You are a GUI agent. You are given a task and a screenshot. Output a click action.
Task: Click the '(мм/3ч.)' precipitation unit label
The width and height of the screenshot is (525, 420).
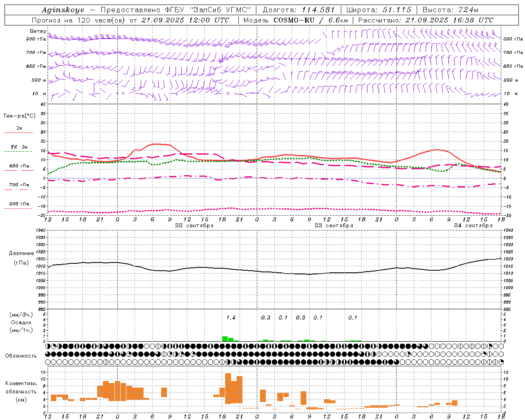21,315
